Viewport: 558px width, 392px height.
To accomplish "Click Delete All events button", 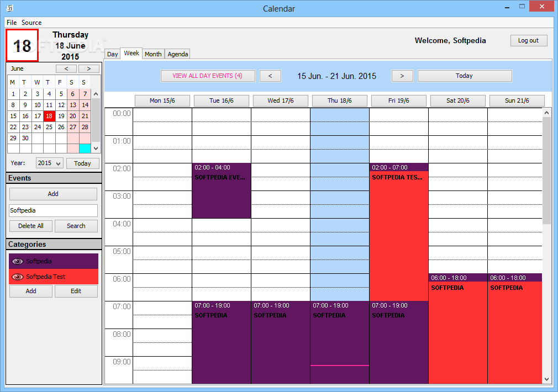I will pos(31,226).
